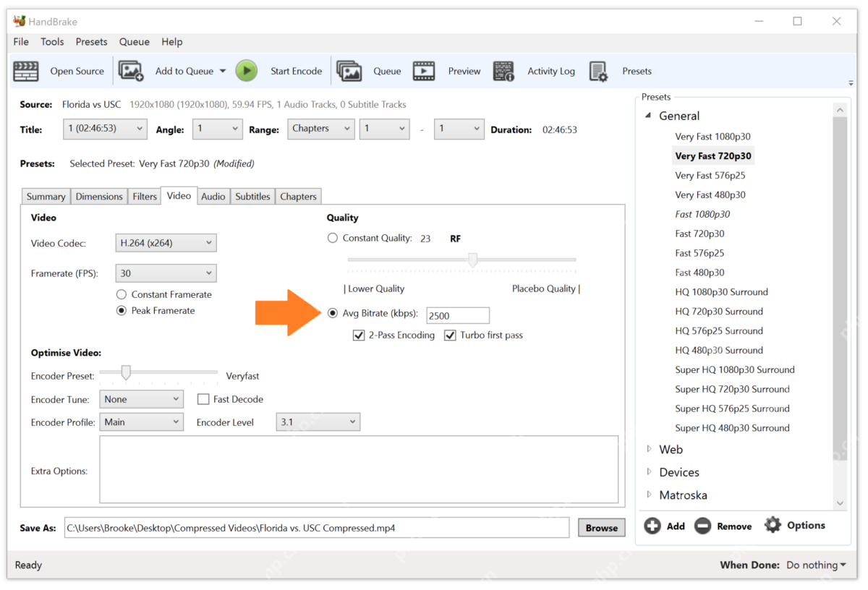Image resolution: width=868 pixels, height=590 pixels.
Task: Open the Framerate (FPS) dropdown
Action: coord(166,273)
